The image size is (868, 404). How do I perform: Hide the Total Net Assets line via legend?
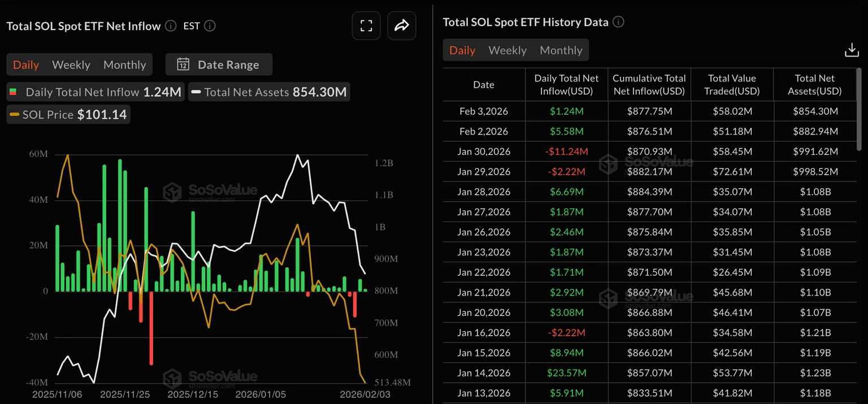pos(268,92)
